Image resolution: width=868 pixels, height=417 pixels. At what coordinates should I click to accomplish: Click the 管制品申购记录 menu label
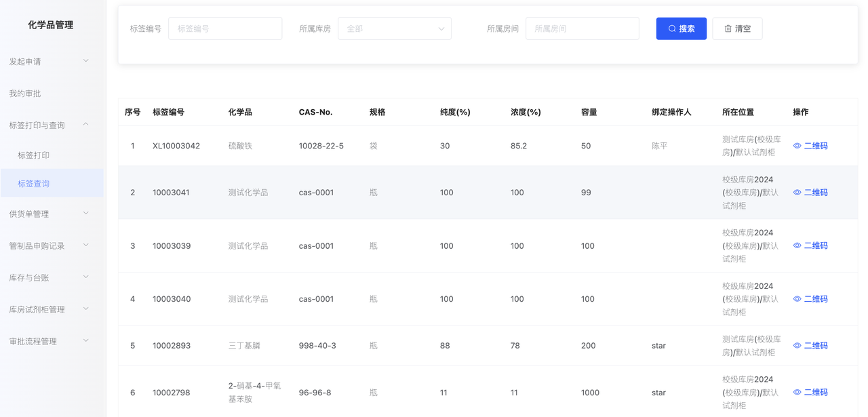[x=37, y=246]
